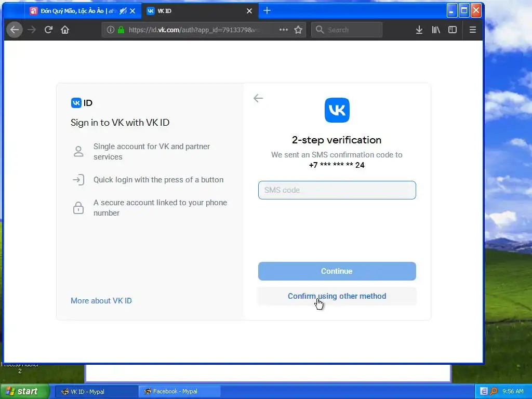Click the person icon beside Single account

click(78, 151)
